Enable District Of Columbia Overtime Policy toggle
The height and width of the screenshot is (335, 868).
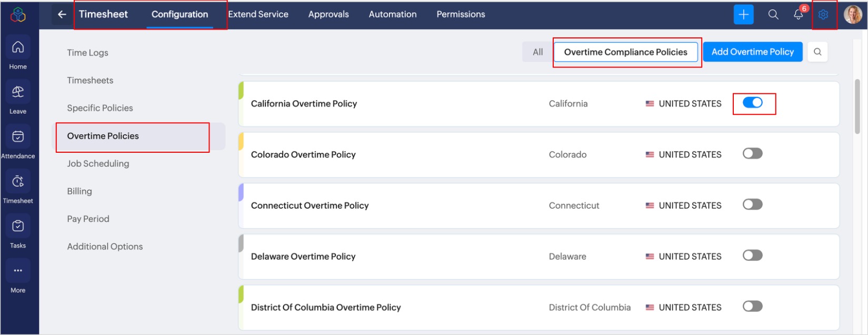[753, 306]
